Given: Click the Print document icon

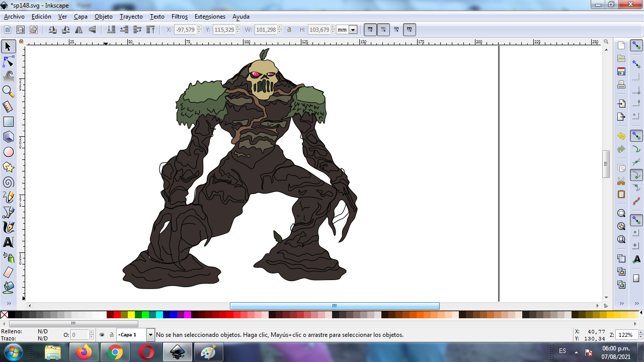Looking at the screenshot, I should coord(621,84).
